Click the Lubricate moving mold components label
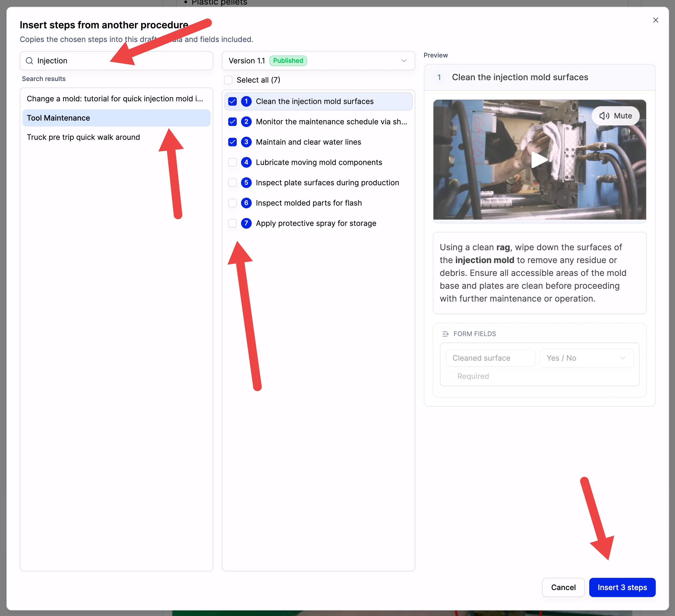Viewport: 675px width, 616px height. [319, 163]
